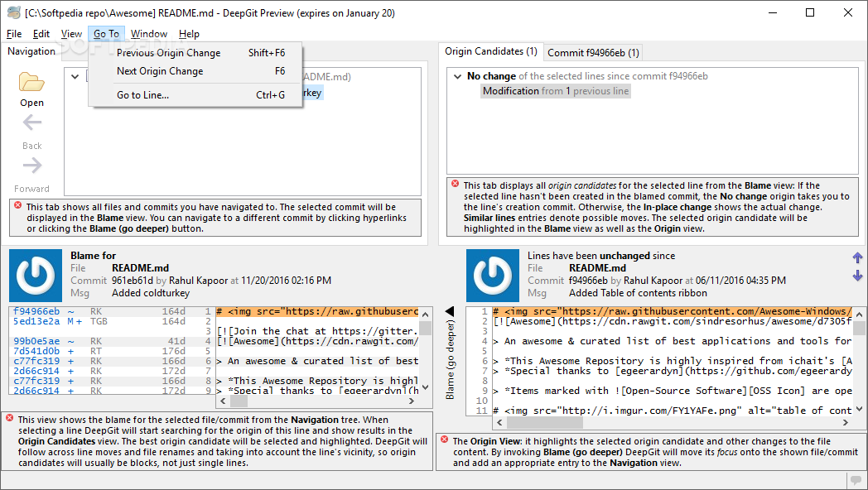Open the Help menu
Screen dimensions: 868x490
tap(189, 34)
